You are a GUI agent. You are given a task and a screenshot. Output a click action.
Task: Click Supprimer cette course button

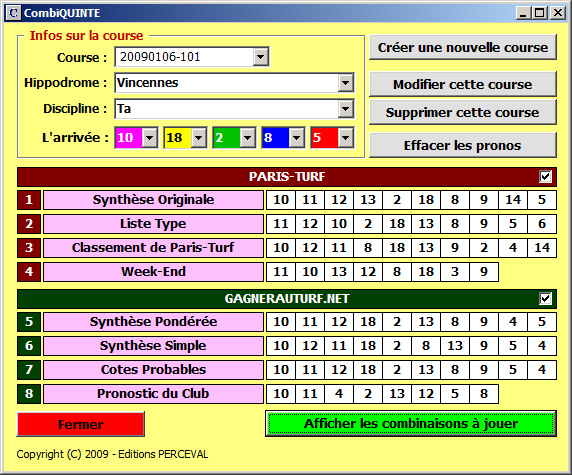(463, 112)
